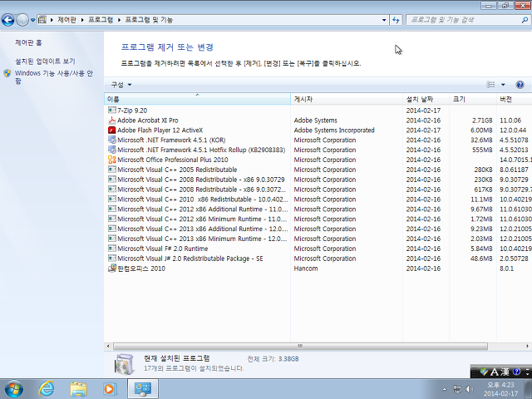Image resolution: width=532 pixels, height=399 pixels.
Task: Select Visual J# 2.0 Redistributable Package icon
Action: coord(111,259)
